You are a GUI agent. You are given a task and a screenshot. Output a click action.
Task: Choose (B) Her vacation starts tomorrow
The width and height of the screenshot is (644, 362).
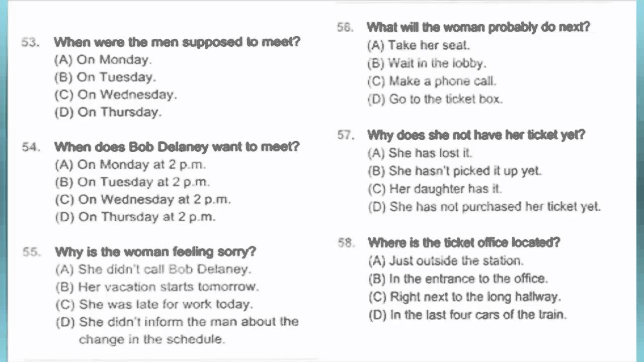coord(157,287)
